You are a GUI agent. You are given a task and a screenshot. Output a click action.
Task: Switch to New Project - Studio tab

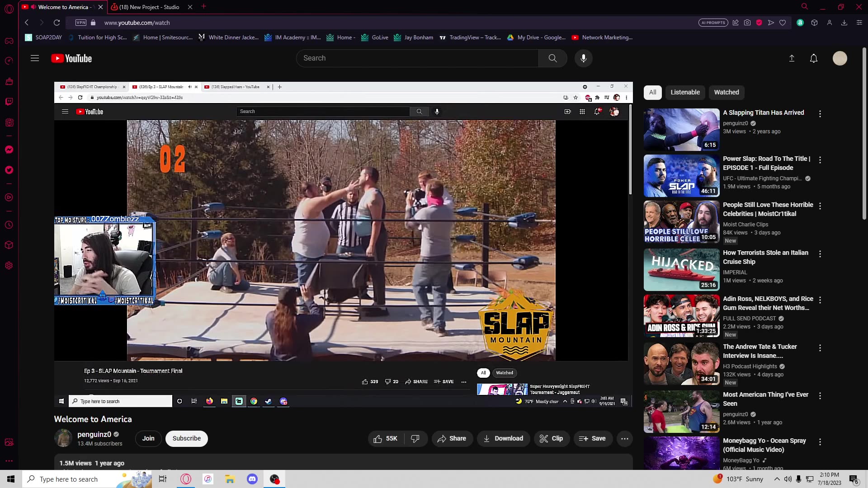click(x=149, y=7)
